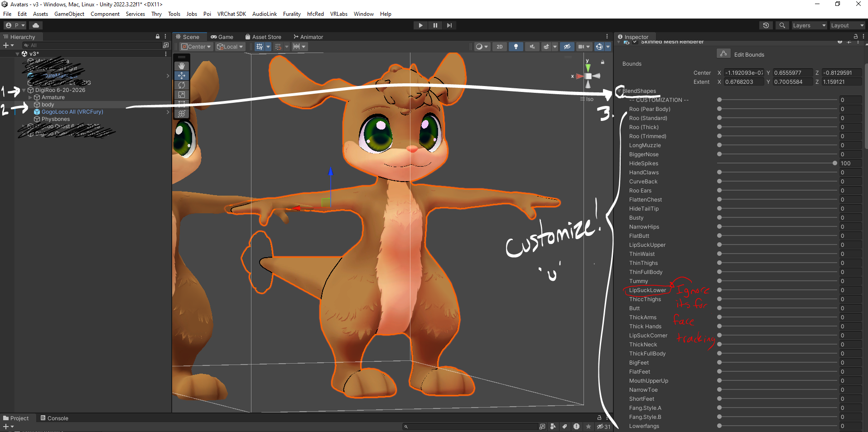Click Busty blendshape value field
868x432 pixels.
[x=850, y=218]
